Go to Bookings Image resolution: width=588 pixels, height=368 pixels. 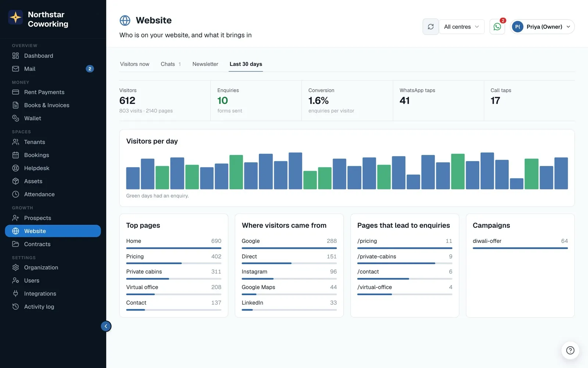click(53, 155)
